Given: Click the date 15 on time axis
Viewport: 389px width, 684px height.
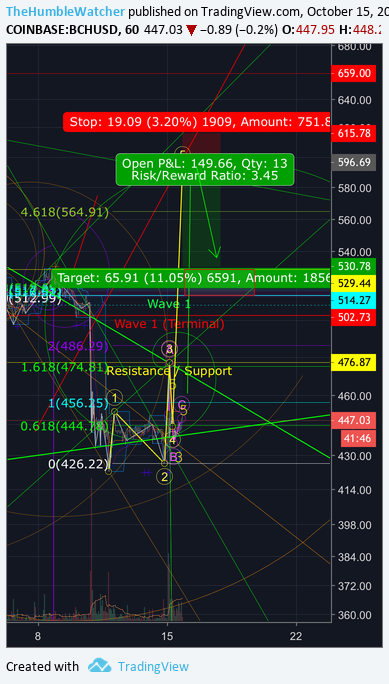Looking at the screenshot, I should point(167,635).
